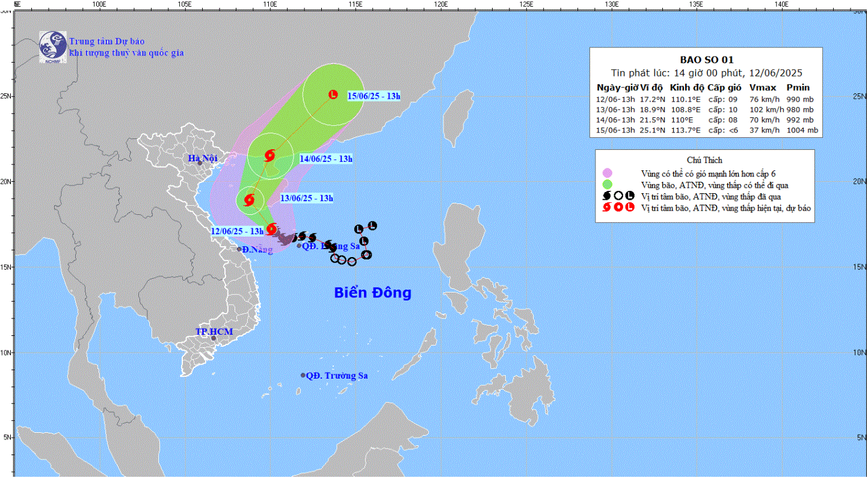Click the 102 km/h Vmax cell
The height and width of the screenshot is (478, 868).
[767, 110]
